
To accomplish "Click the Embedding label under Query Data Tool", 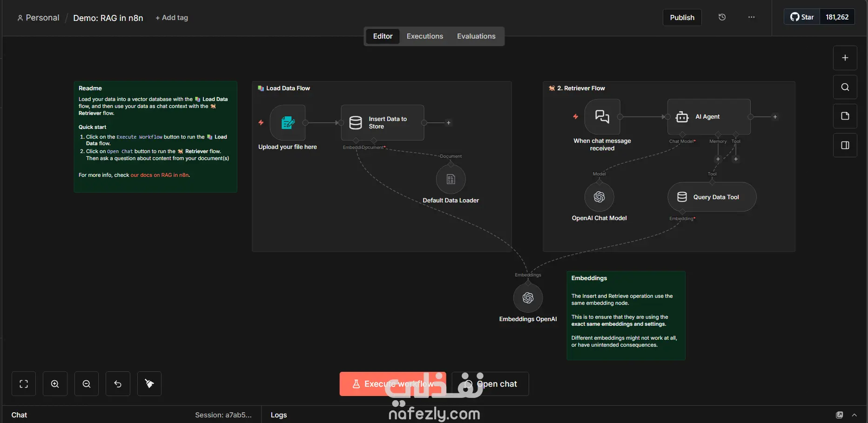I will click(682, 219).
